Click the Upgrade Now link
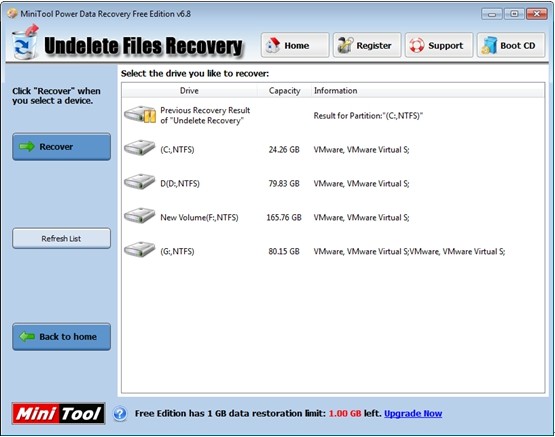Viewport: 555px width, 437px height. [413, 413]
